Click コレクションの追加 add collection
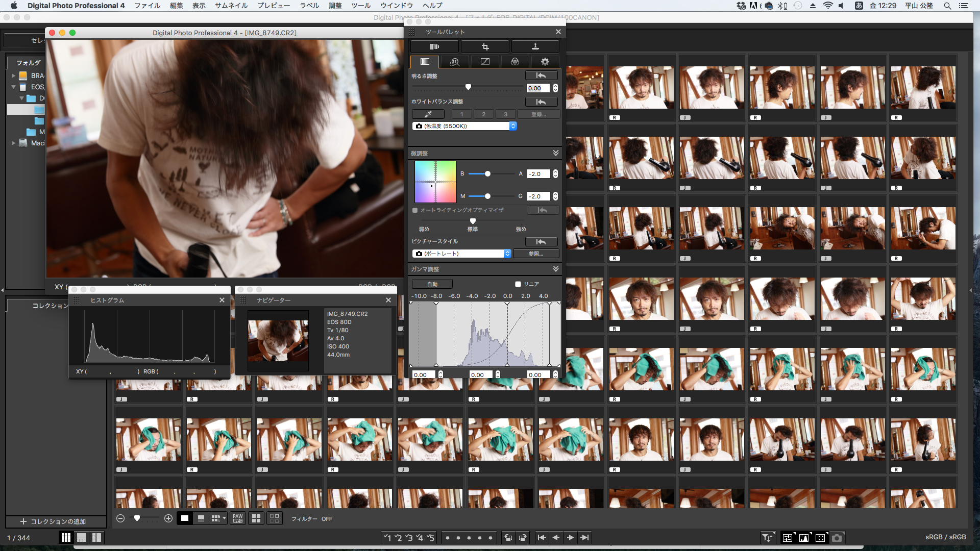The width and height of the screenshot is (980, 551). tap(53, 521)
